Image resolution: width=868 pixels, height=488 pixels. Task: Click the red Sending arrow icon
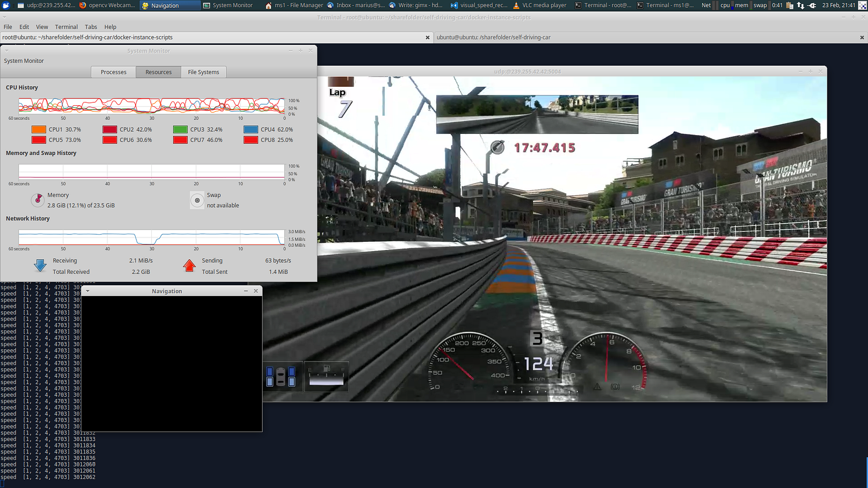(189, 266)
